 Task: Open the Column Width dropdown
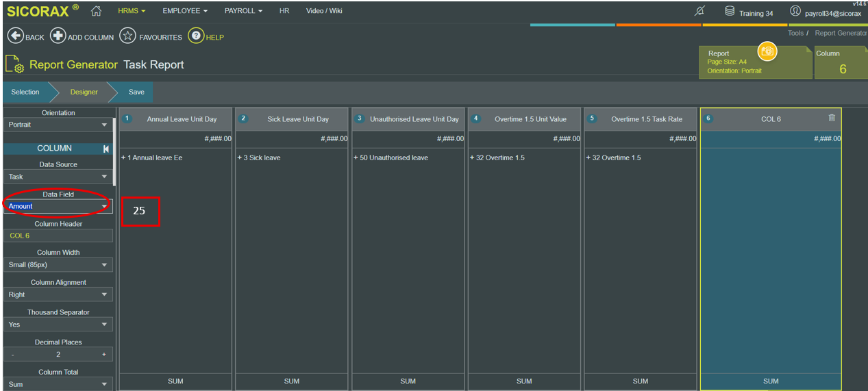pyautogui.click(x=58, y=265)
